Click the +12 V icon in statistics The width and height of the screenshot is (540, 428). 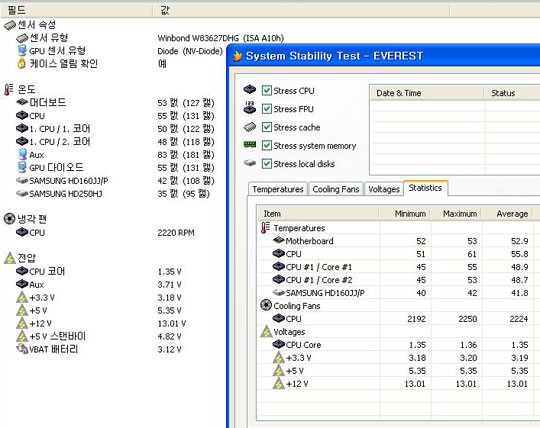(x=278, y=383)
